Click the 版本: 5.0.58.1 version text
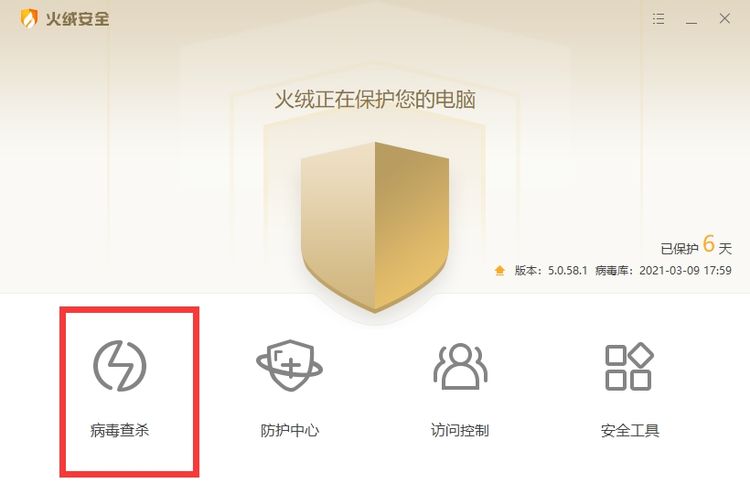This screenshot has width=750, height=494. 551,271
